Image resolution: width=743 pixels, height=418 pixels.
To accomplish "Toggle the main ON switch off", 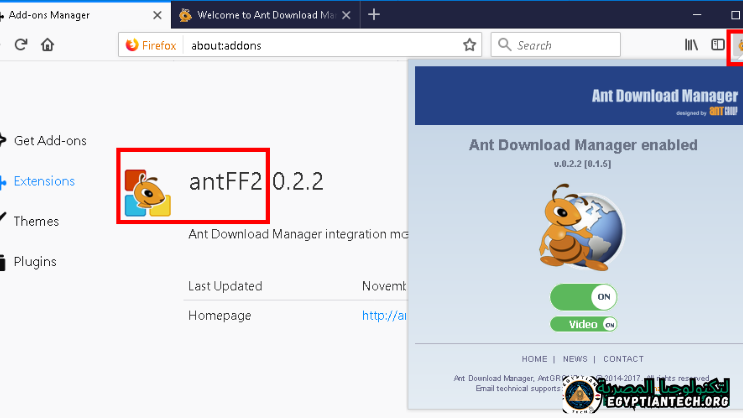I will (x=583, y=297).
